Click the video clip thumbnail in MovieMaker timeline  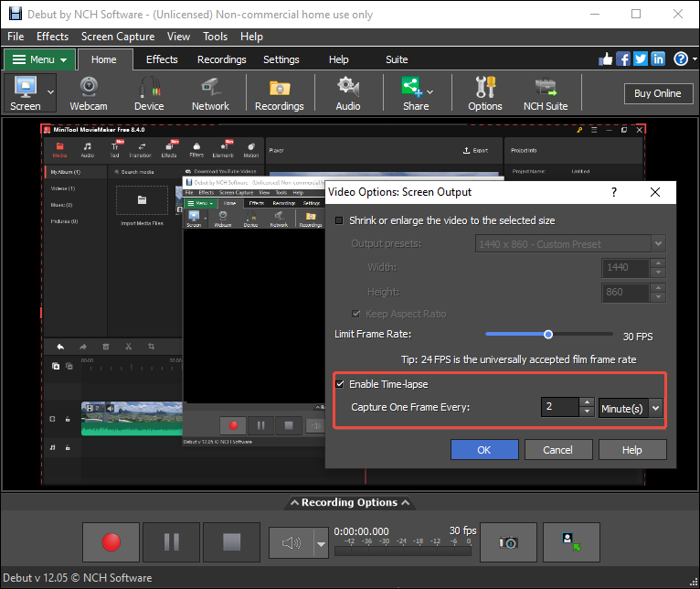132,418
